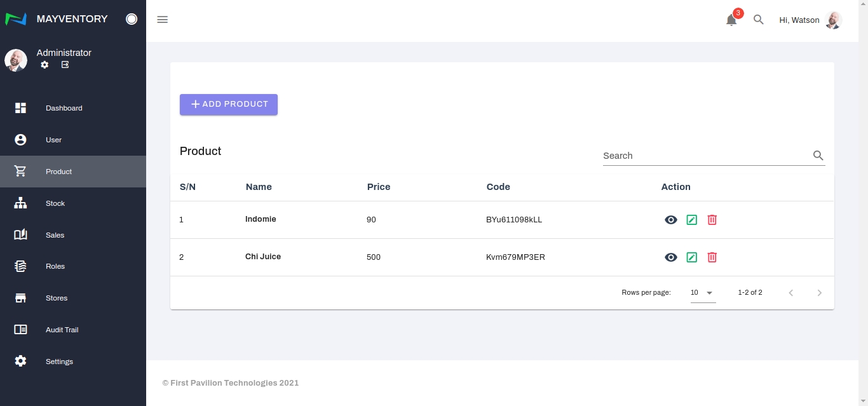Click the hamburger menu icon

[x=162, y=20]
